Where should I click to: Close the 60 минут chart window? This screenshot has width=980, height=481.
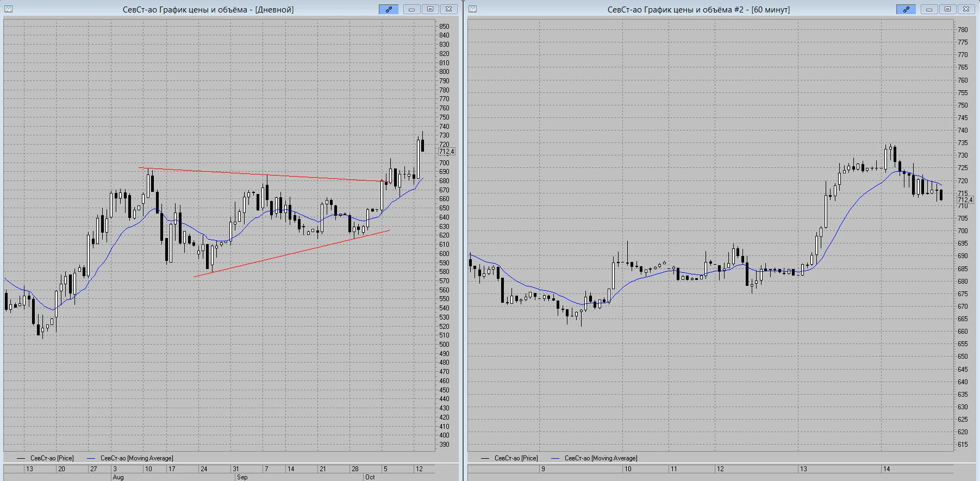coord(966,9)
